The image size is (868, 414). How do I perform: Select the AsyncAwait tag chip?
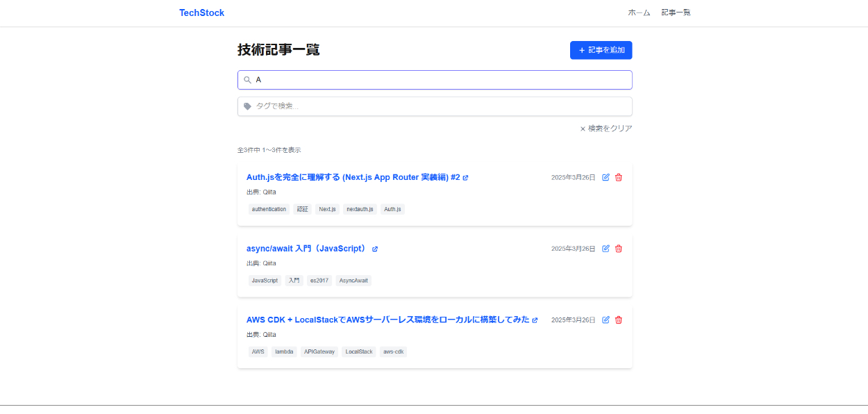(353, 281)
